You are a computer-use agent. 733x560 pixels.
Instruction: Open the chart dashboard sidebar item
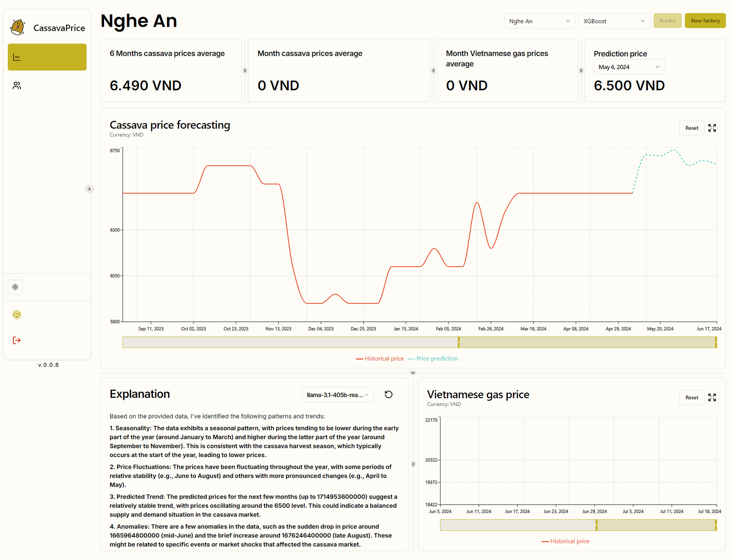click(x=47, y=57)
